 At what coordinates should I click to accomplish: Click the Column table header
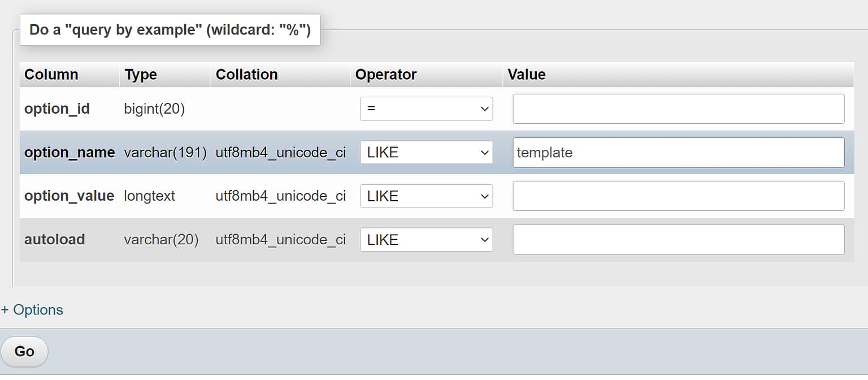(x=51, y=75)
